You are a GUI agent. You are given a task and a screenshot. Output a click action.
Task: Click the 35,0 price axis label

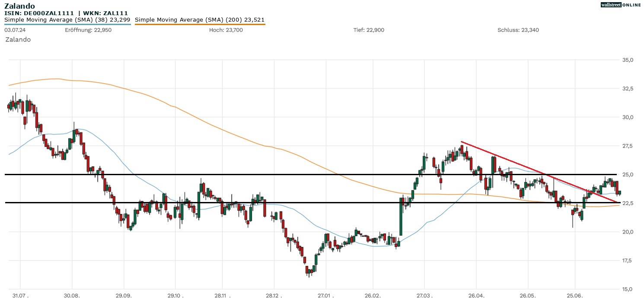[627, 60]
